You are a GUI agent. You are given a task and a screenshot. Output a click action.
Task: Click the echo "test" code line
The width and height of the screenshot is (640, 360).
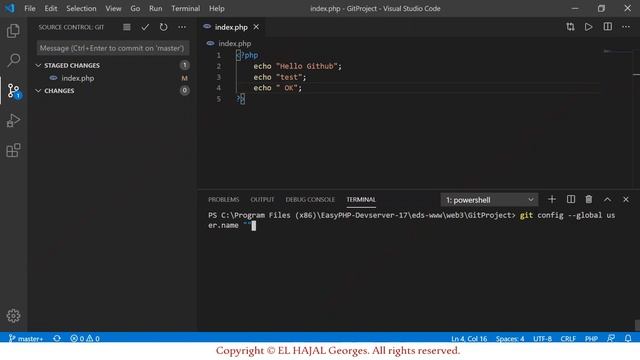click(280, 77)
